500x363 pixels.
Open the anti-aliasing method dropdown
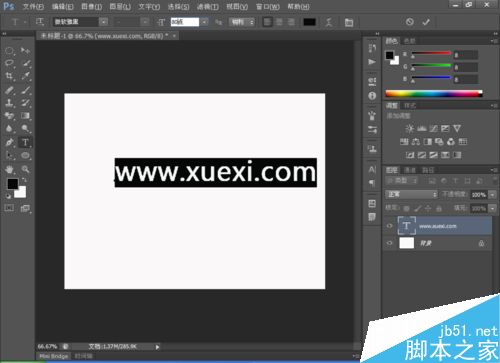242,22
